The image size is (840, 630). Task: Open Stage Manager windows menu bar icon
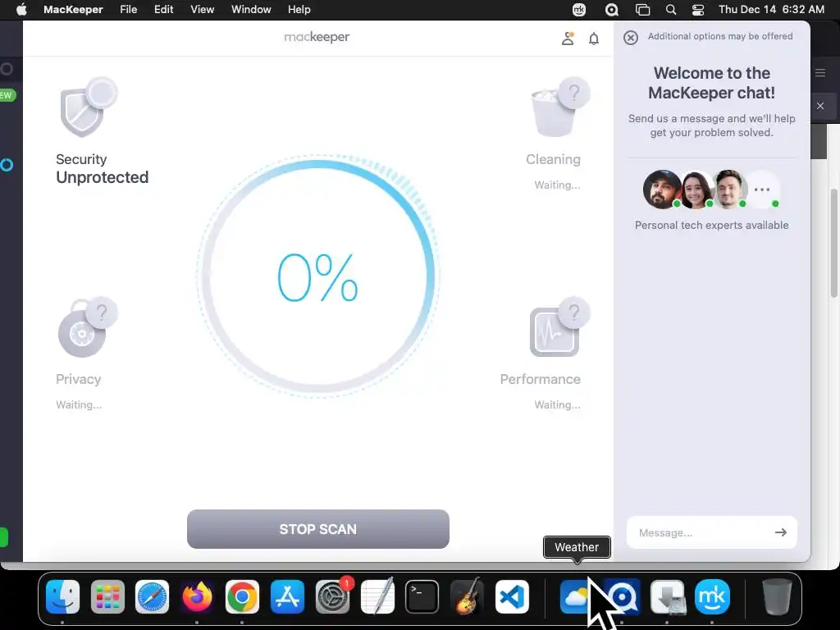click(642, 10)
